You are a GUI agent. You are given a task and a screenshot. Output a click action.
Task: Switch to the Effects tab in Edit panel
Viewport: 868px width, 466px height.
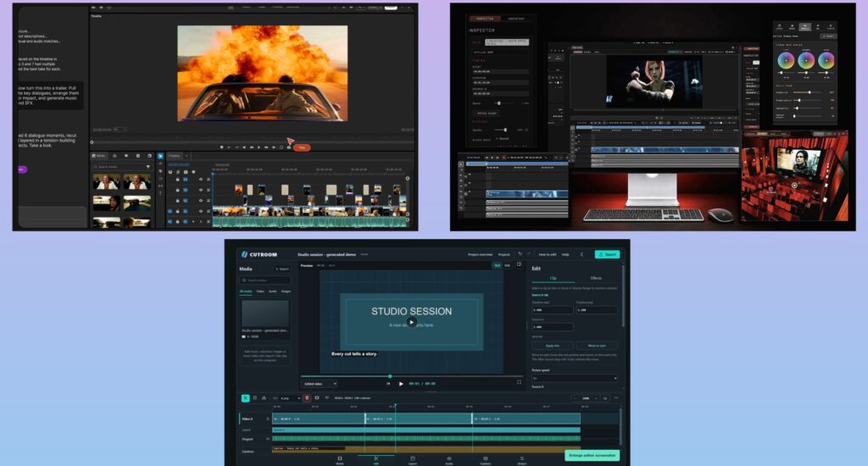click(x=596, y=279)
